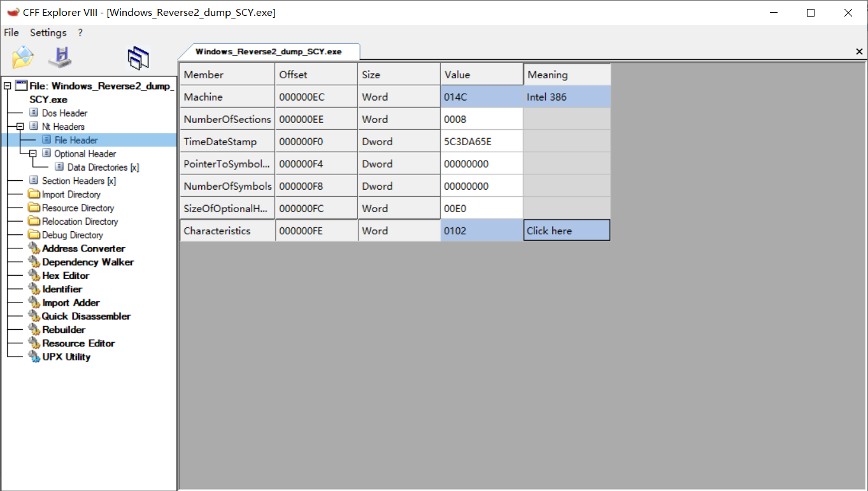Open the Resource Editor tool

[x=78, y=343]
